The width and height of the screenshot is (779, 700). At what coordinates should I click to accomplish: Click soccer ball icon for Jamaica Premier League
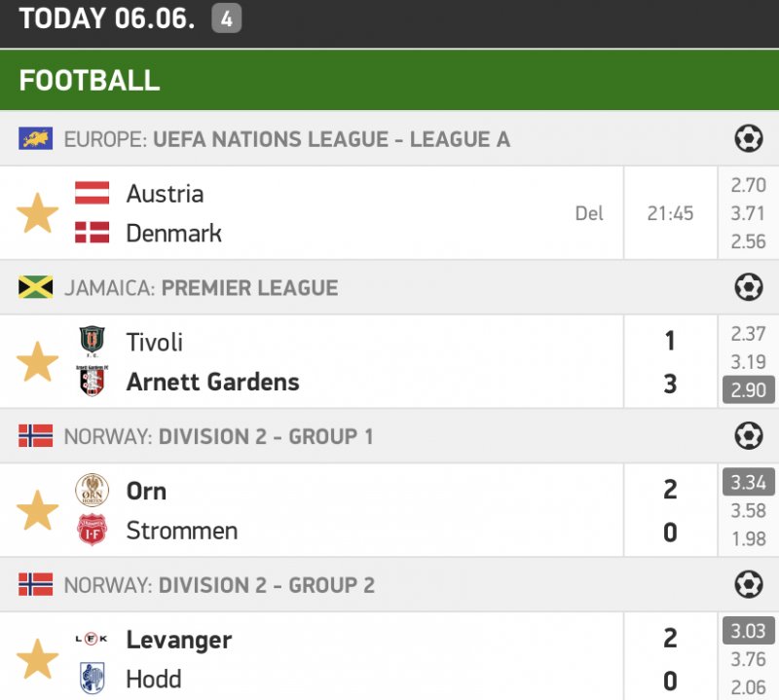tap(748, 287)
